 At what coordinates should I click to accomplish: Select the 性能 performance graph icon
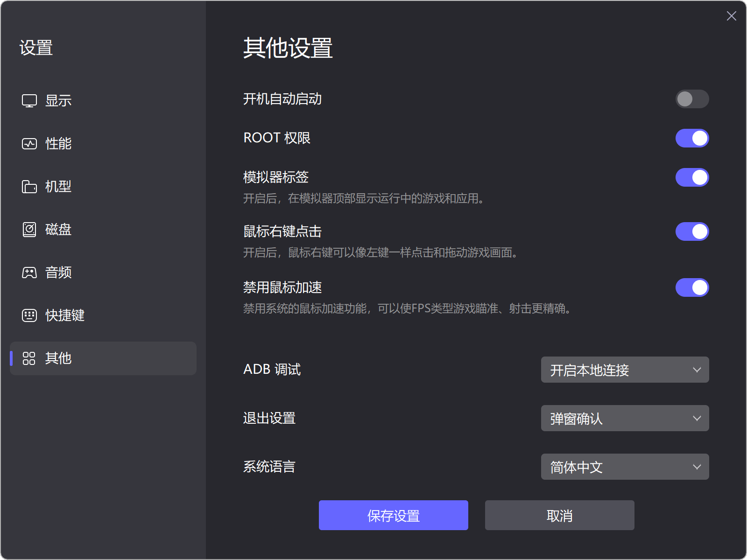tap(29, 143)
